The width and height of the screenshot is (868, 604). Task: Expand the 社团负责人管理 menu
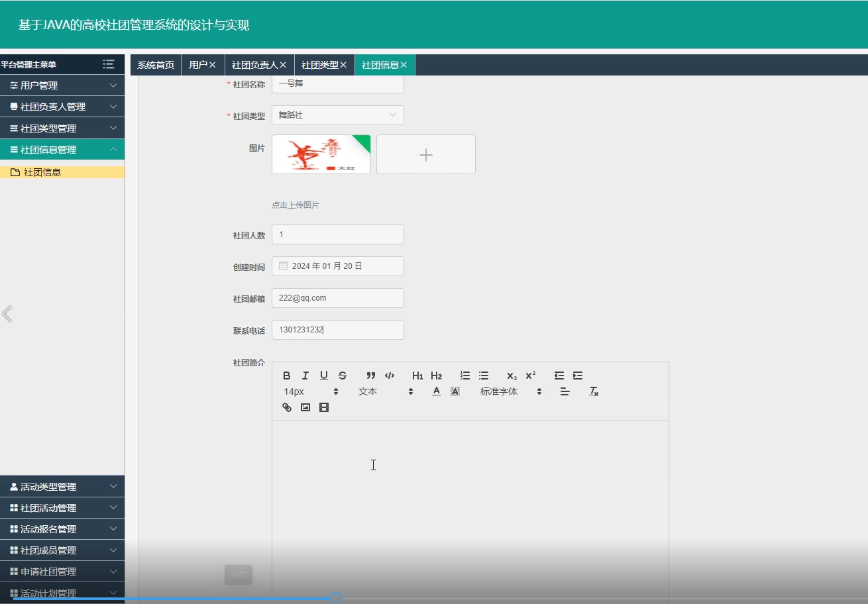(62, 107)
